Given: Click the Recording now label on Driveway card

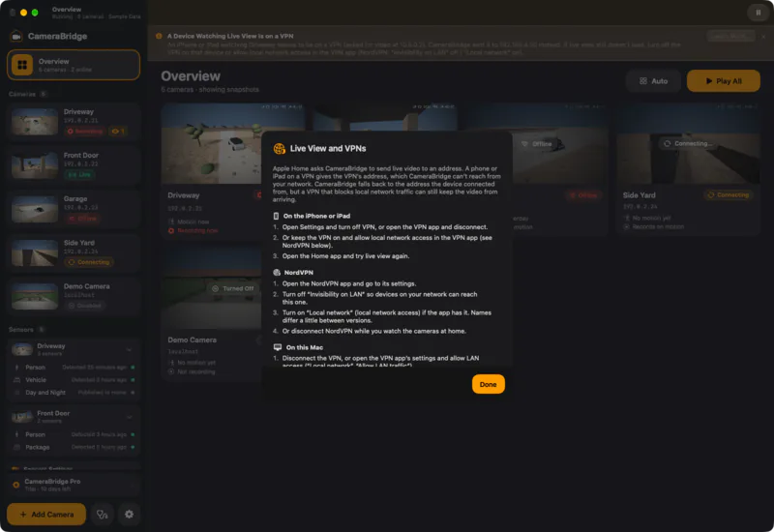Looking at the screenshot, I should click(193, 231).
